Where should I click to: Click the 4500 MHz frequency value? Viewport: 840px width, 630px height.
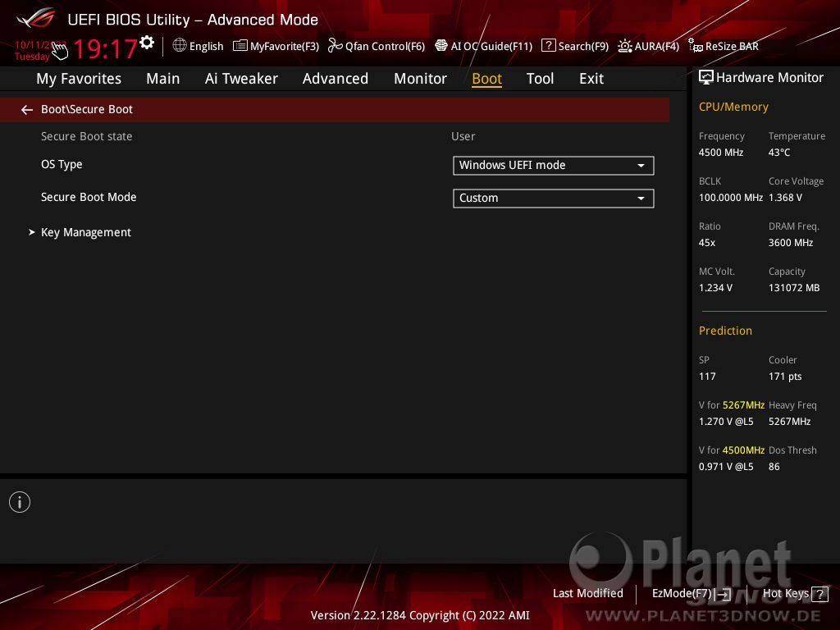click(x=720, y=153)
